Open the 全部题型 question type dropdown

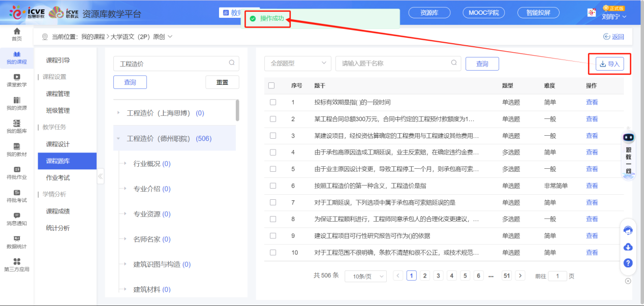[x=297, y=64]
